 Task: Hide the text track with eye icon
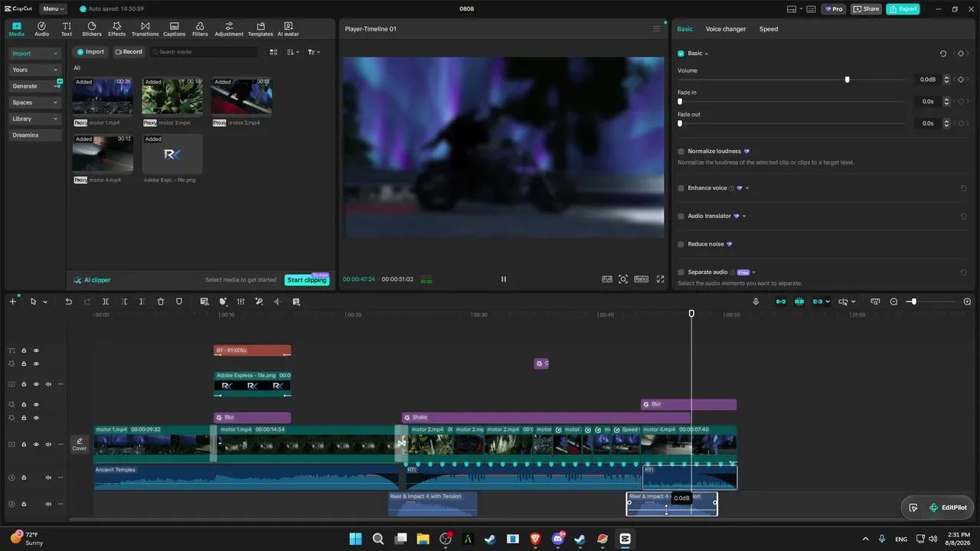tap(36, 350)
